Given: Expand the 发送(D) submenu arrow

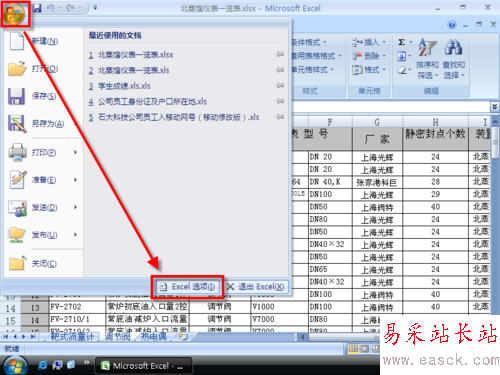Looking at the screenshot, I should click(x=76, y=207).
